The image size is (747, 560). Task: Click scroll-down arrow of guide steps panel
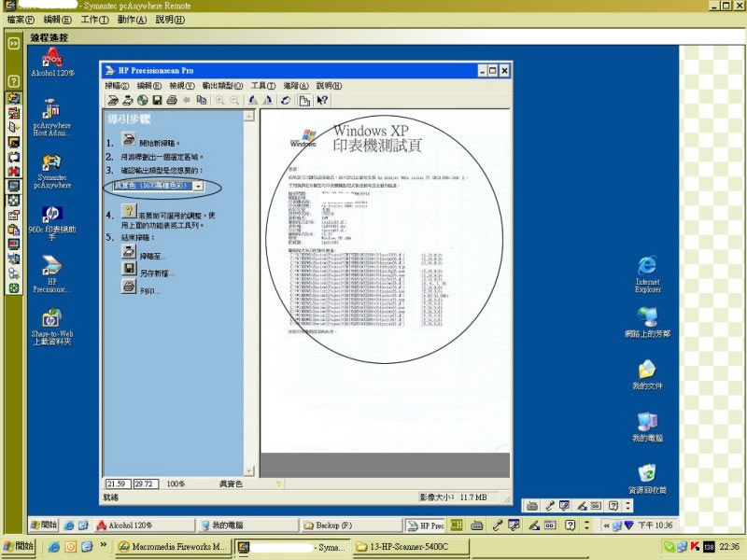(x=249, y=471)
